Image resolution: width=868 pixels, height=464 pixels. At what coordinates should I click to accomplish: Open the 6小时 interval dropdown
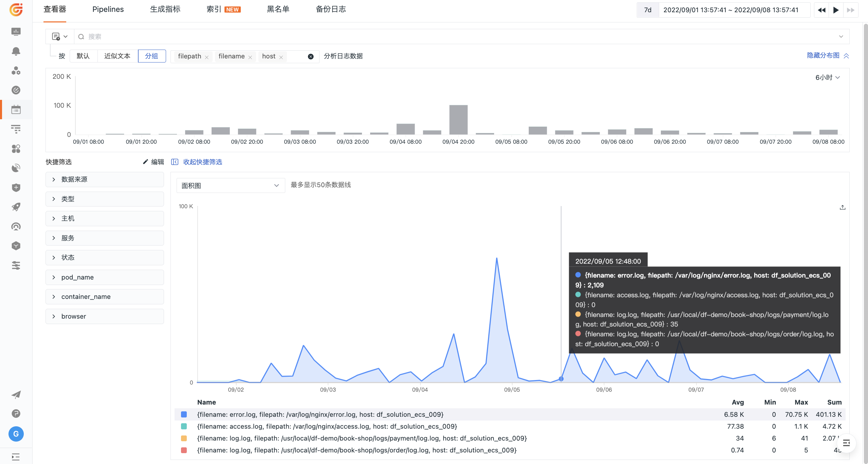[x=828, y=77]
